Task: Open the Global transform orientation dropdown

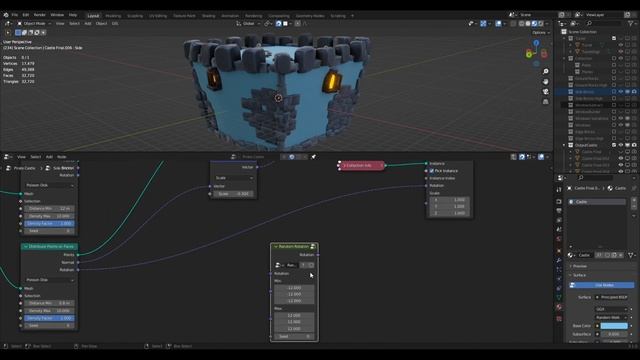Action: coord(248,24)
